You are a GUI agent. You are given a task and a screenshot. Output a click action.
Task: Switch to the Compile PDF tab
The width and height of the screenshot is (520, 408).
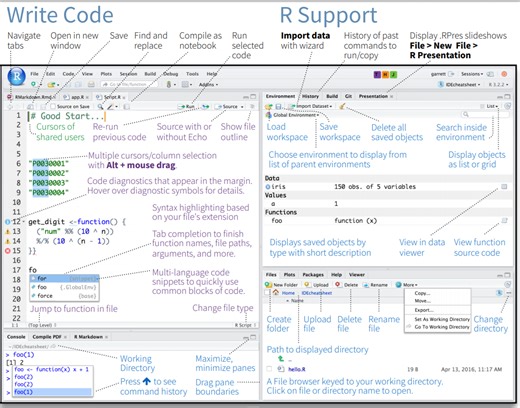coord(47,337)
